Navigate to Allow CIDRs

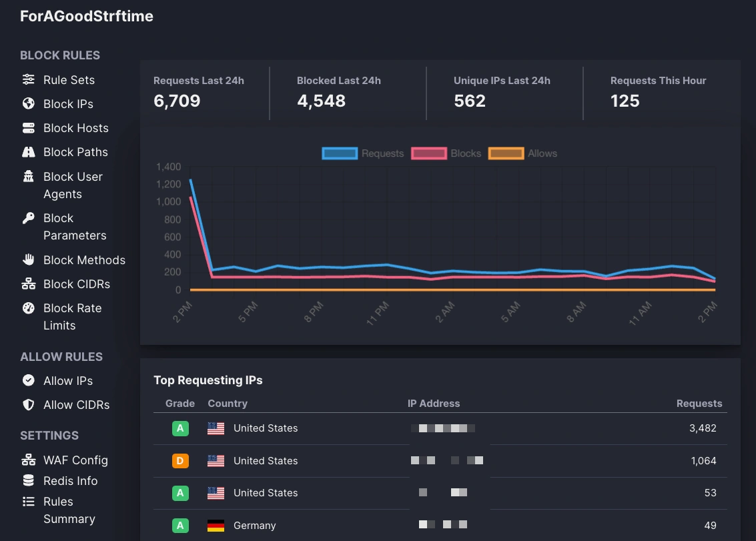(76, 404)
